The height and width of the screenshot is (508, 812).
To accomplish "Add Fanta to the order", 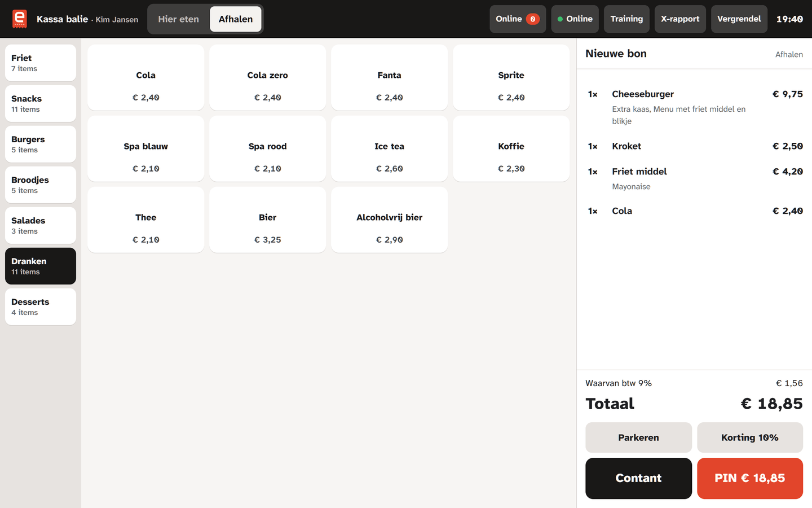I will [390, 78].
